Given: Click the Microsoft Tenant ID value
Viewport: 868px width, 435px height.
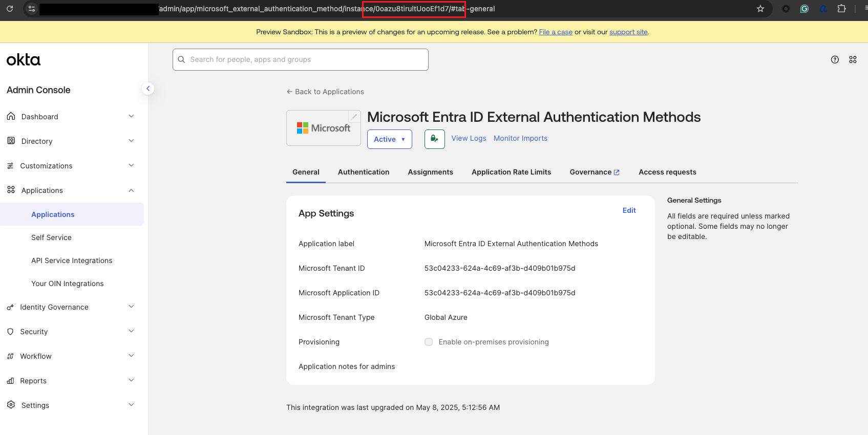Looking at the screenshot, I should (500, 268).
